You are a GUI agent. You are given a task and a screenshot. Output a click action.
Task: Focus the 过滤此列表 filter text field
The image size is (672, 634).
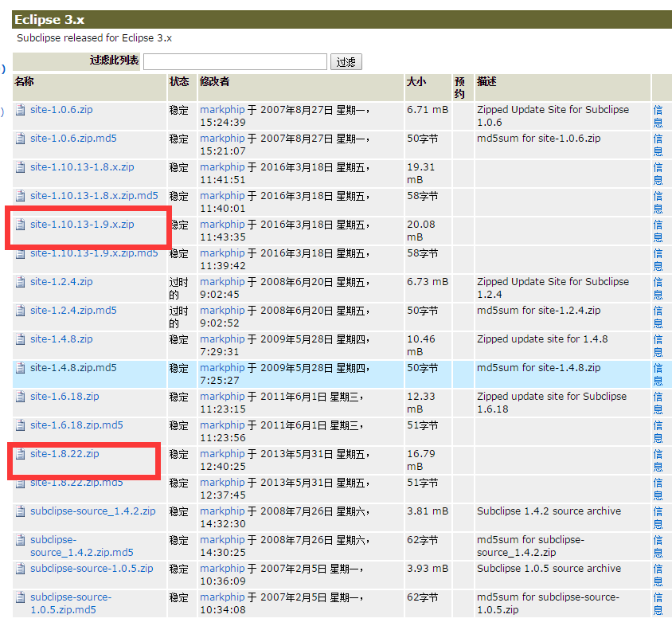[x=235, y=62]
